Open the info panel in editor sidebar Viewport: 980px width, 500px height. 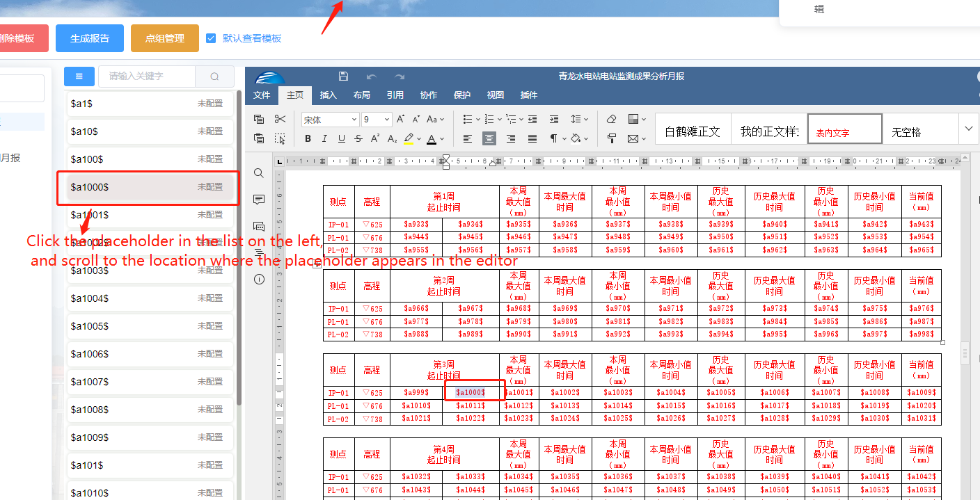pos(259,279)
